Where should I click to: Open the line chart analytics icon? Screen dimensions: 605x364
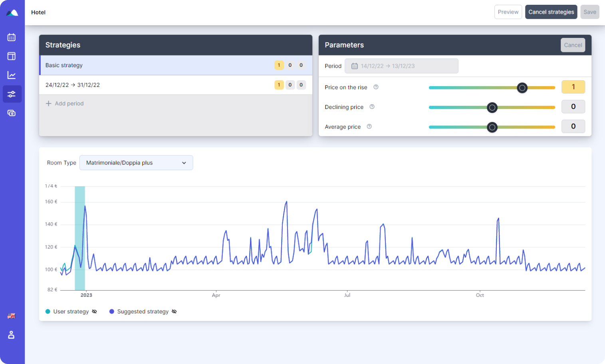(x=12, y=75)
